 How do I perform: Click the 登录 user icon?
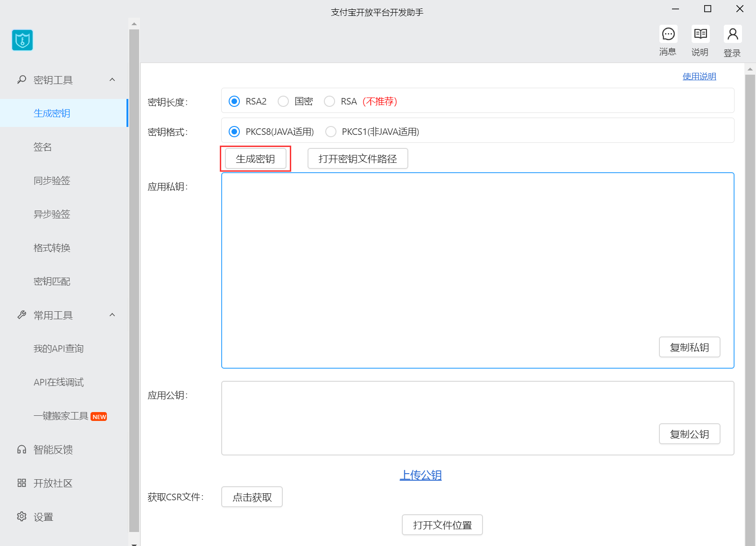733,34
